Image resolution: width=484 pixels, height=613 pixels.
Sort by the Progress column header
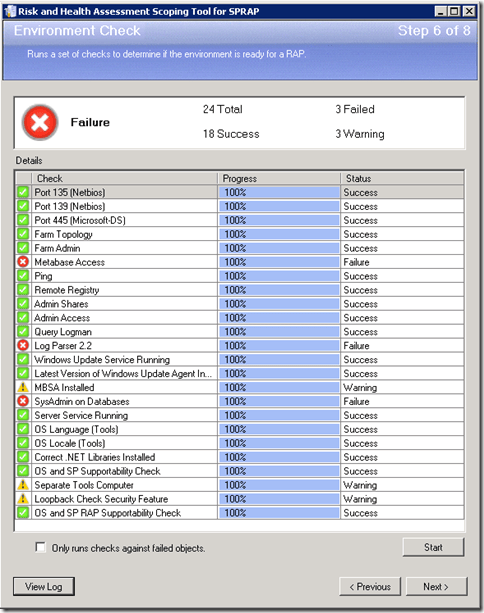[279, 178]
